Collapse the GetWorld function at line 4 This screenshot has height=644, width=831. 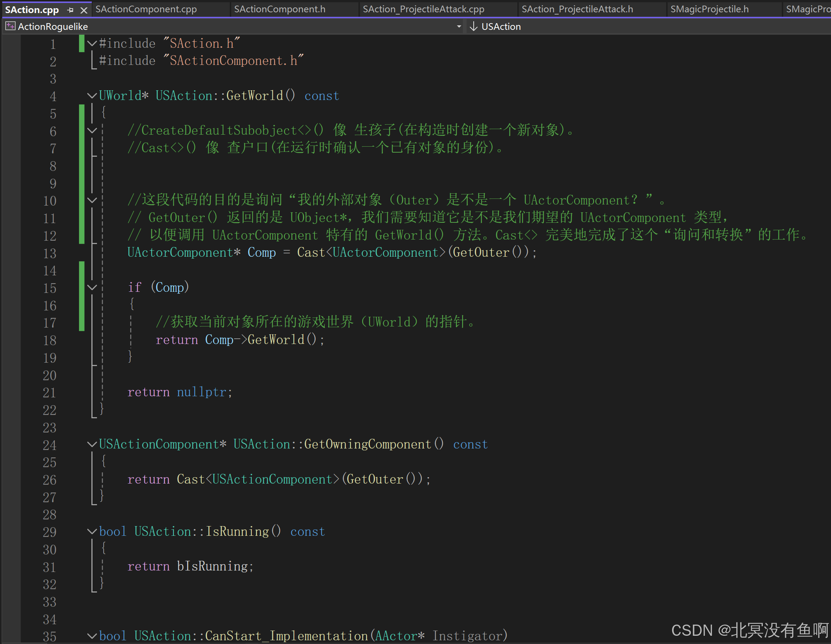(92, 96)
